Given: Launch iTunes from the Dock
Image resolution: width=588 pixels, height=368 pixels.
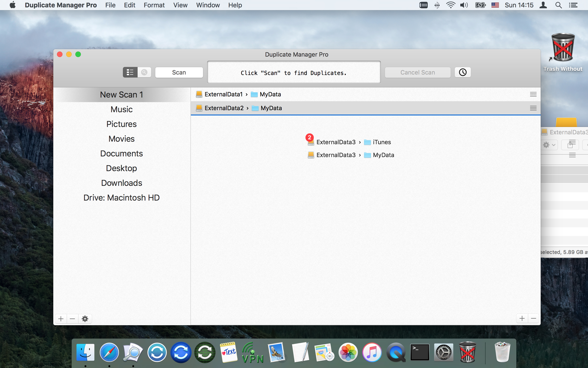Looking at the screenshot, I should click(x=372, y=352).
